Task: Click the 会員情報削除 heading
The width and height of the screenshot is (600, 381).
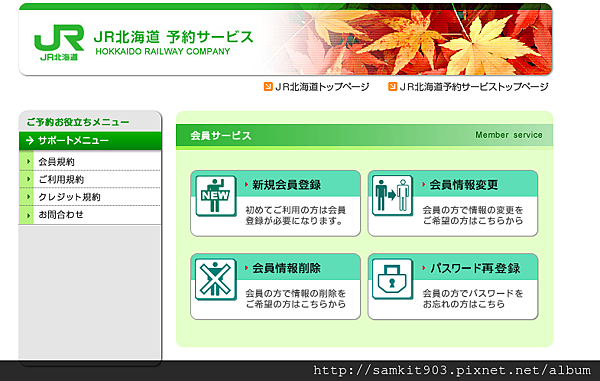Action: 286,268
